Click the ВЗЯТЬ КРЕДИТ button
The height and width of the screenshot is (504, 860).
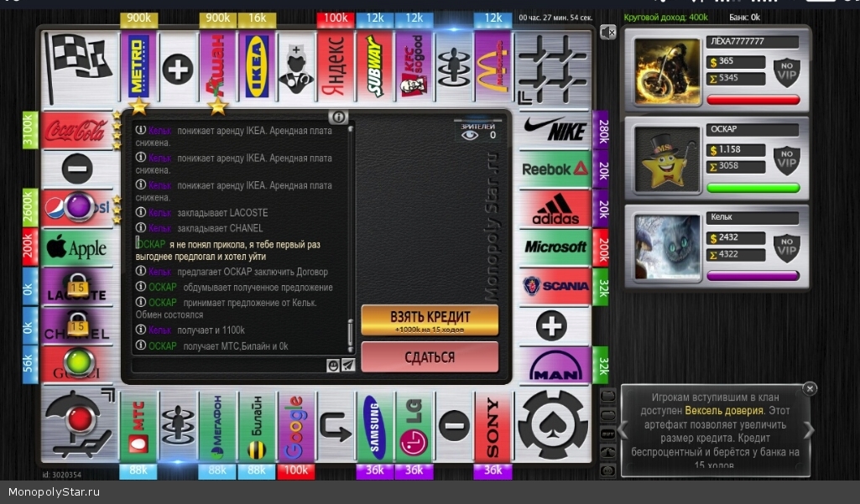point(430,320)
